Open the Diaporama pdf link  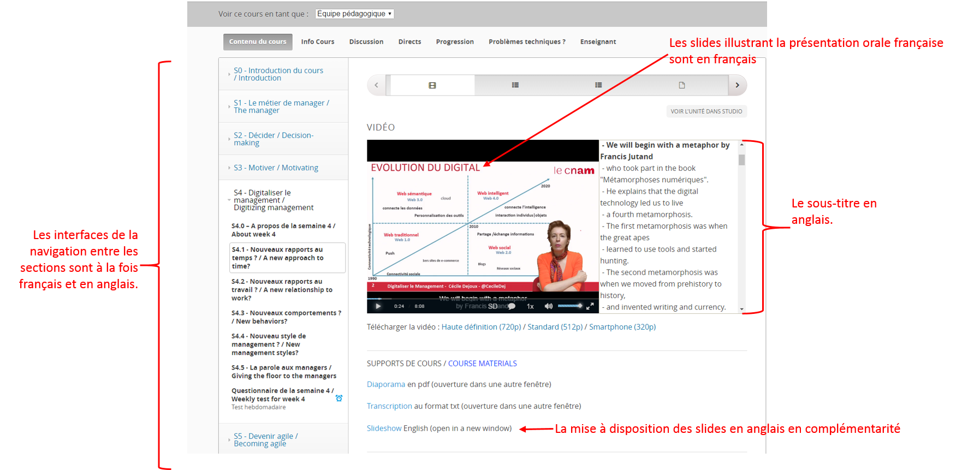pos(386,384)
